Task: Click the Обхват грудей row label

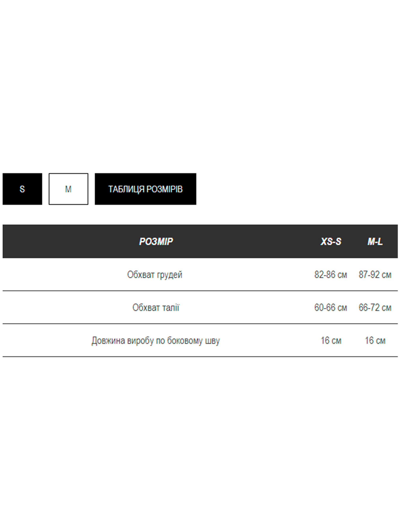Action: tap(155, 275)
